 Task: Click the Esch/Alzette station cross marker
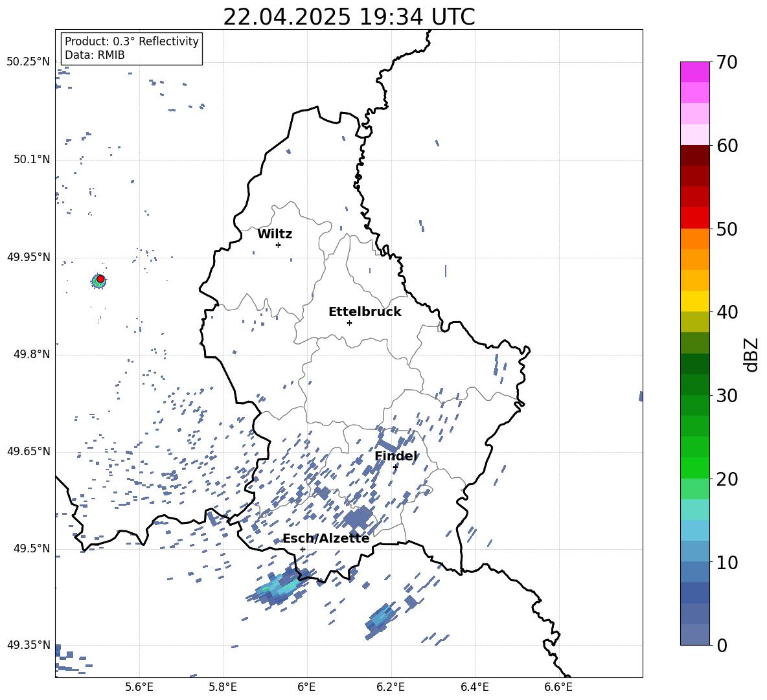pyautogui.click(x=303, y=549)
